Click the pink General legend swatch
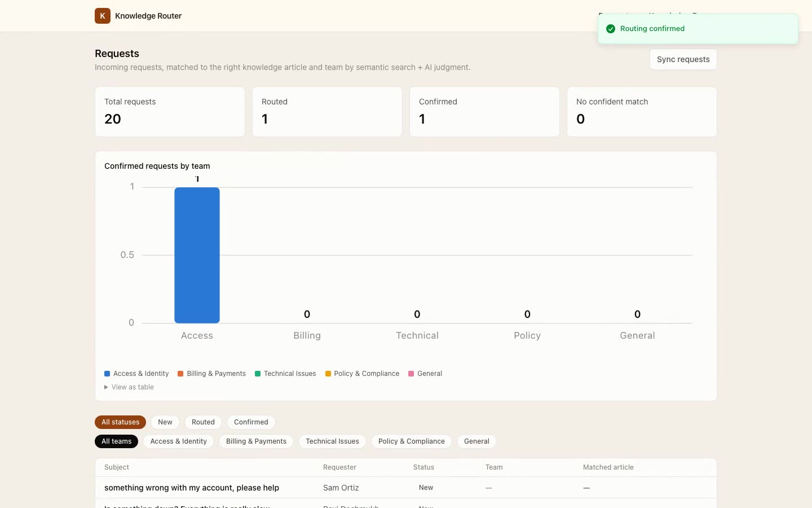The height and width of the screenshot is (508, 812). (411, 374)
